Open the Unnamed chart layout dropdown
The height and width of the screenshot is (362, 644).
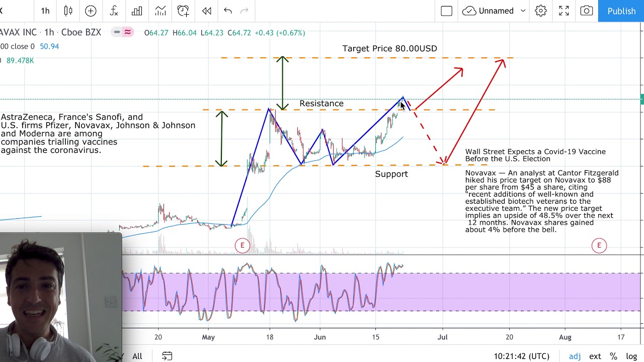[494, 11]
